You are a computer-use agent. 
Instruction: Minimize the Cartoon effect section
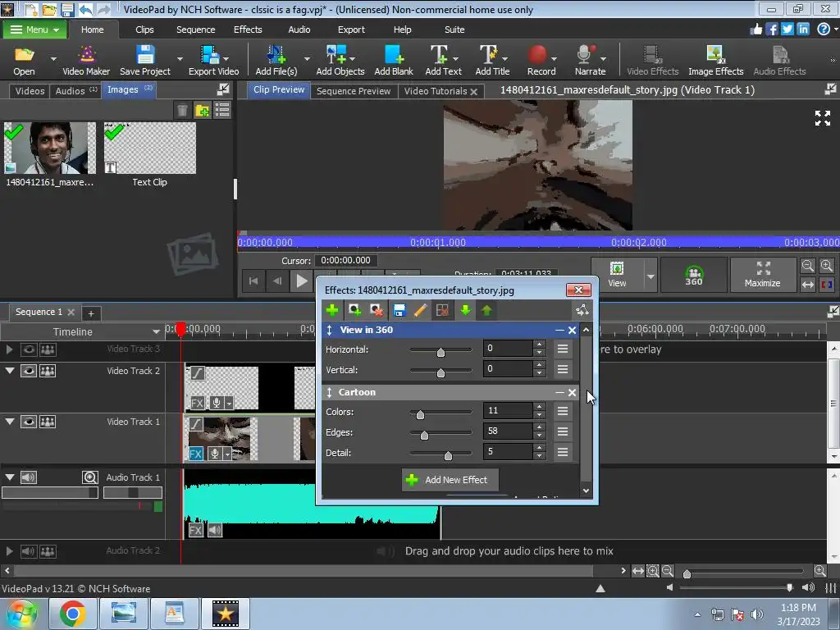coord(559,393)
